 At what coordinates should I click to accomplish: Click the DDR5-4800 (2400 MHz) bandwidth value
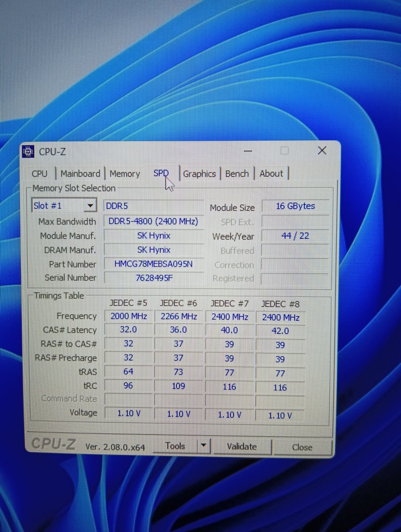pos(153,221)
